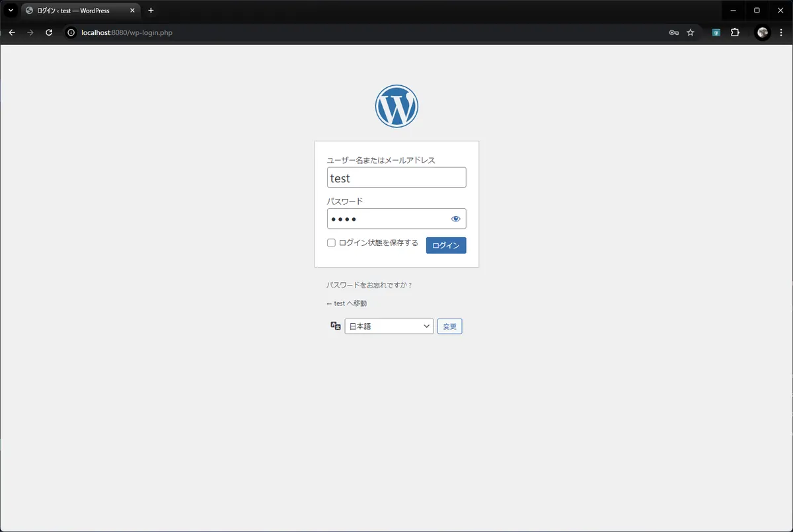Maximize the browser window

[757, 11]
